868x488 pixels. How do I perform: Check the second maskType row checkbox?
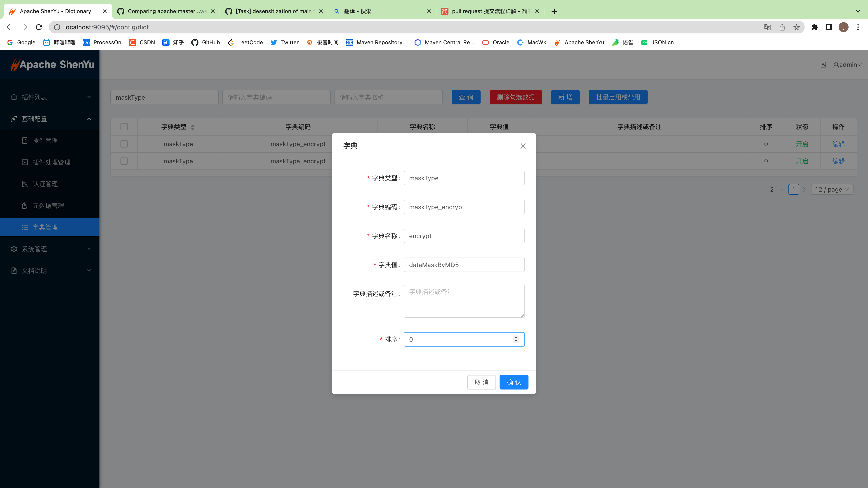[x=124, y=161]
